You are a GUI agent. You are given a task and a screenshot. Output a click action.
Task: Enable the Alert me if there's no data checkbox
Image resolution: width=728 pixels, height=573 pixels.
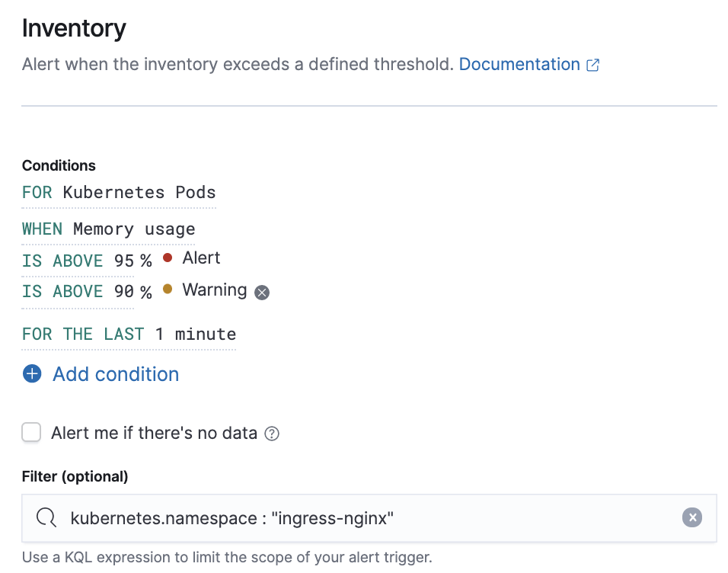[x=31, y=432]
